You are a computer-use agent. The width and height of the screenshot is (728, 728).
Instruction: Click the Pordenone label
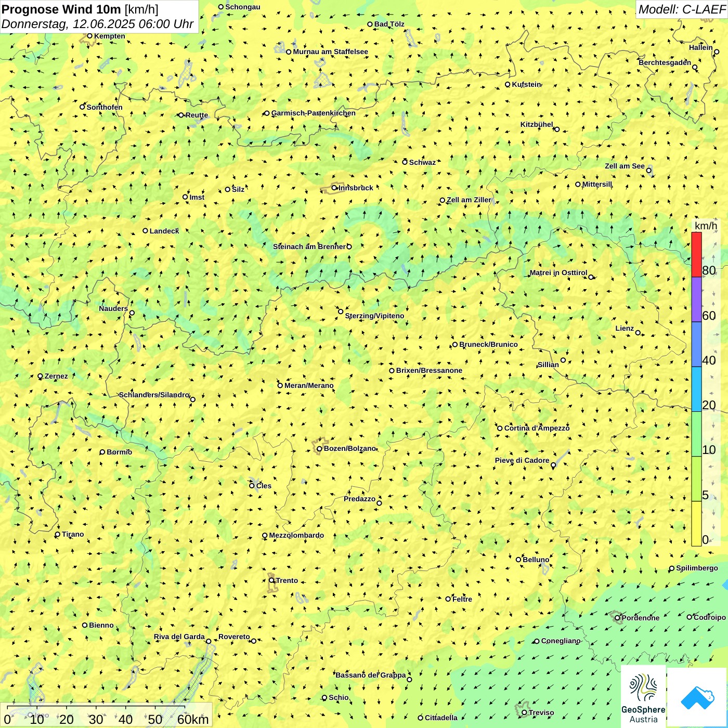pos(641,618)
